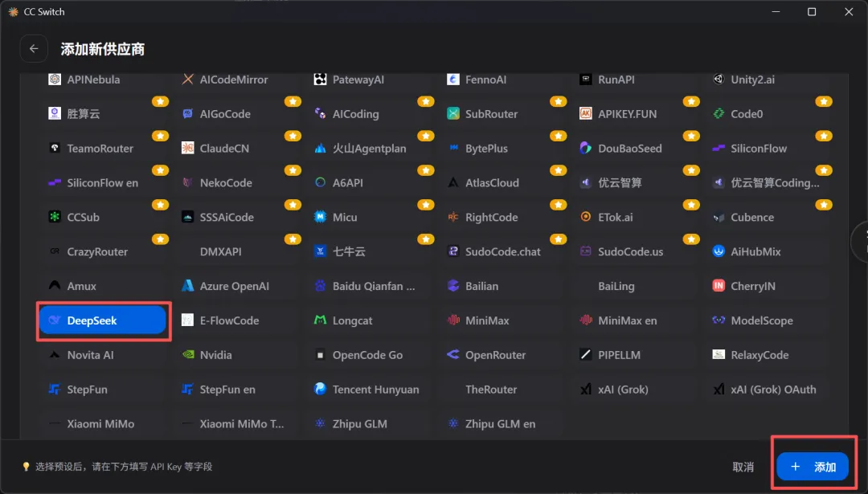Select the EТok.ai provider icon
Viewport: 868px width, 494px height.
(586, 217)
